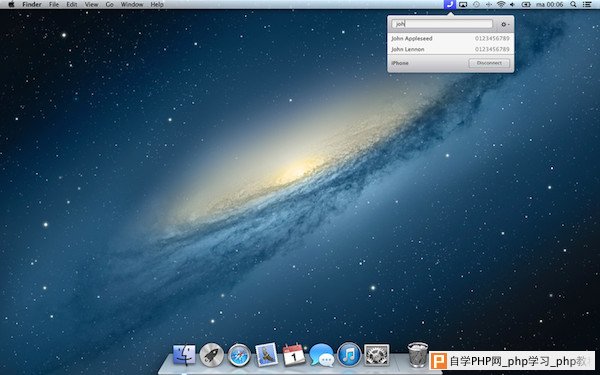The image size is (600, 375).
Task: Click the Apple logo menu
Action: 11,5
